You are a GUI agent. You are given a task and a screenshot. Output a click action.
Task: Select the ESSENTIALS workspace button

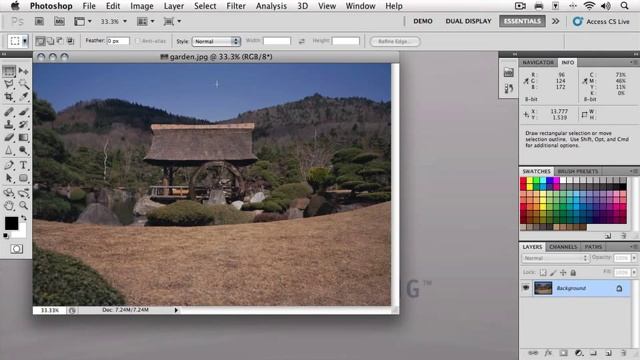tap(522, 21)
